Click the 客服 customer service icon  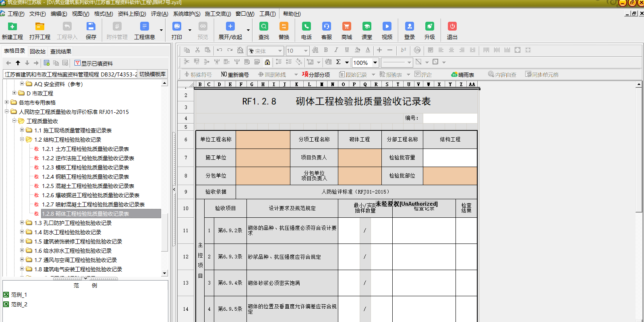[327, 27]
